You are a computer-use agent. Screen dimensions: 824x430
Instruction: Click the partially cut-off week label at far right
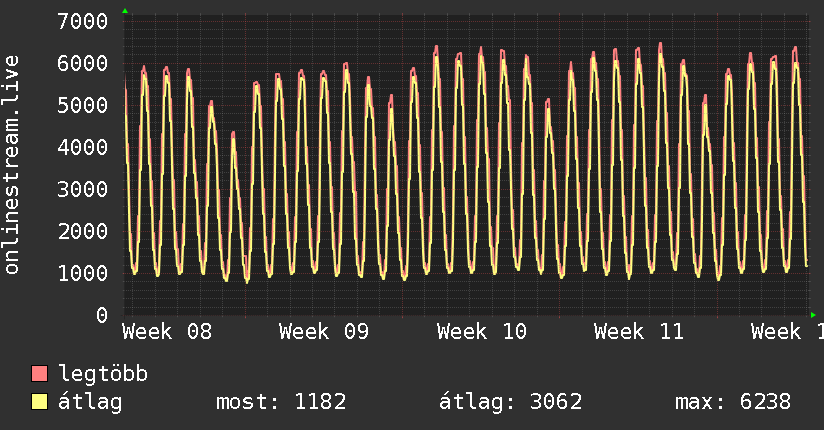pyautogui.click(x=787, y=332)
